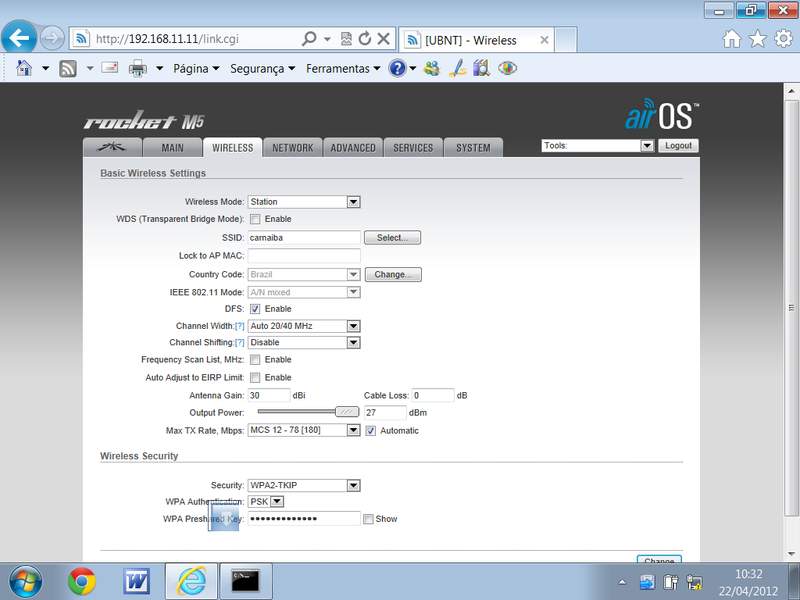Click the Logout button
800x600 pixels.
click(x=678, y=146)
